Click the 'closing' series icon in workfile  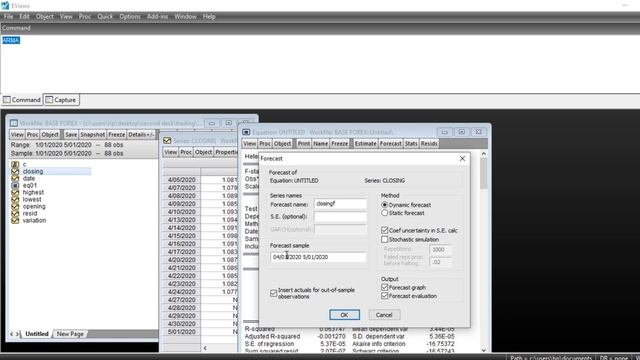click(x=15, y=171)
